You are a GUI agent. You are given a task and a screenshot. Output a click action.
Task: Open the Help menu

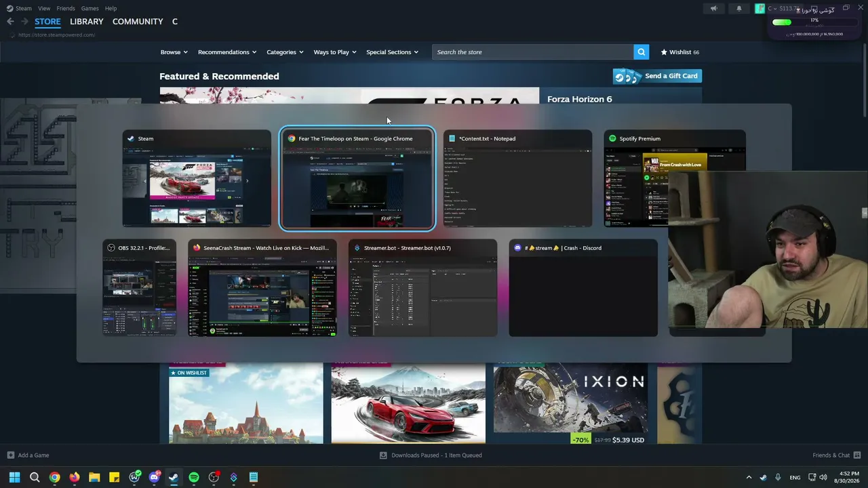pos(111,8)
